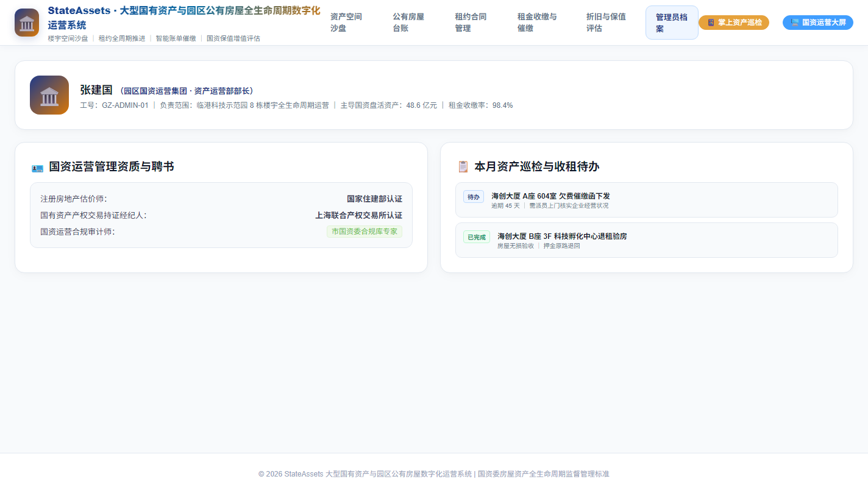This screenshot has height=493, width=868.
Task: Click the 市国资委合规库专家 green badge
Action: (x=365, y=232)
